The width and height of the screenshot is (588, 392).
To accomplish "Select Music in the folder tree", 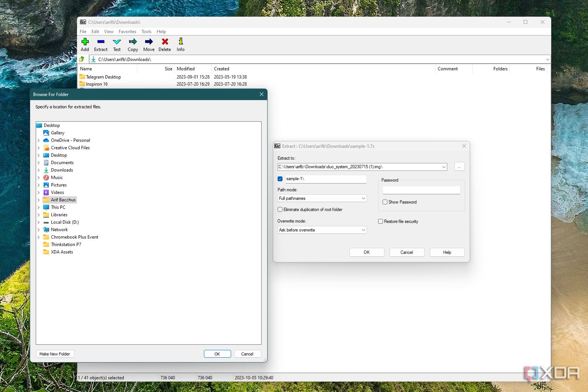I will point(57,178).
